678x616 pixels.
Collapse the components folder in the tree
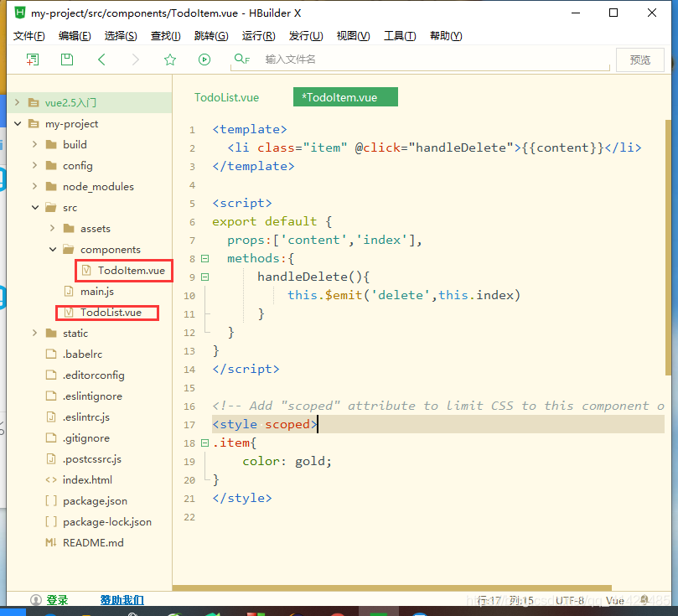[52, 249]
